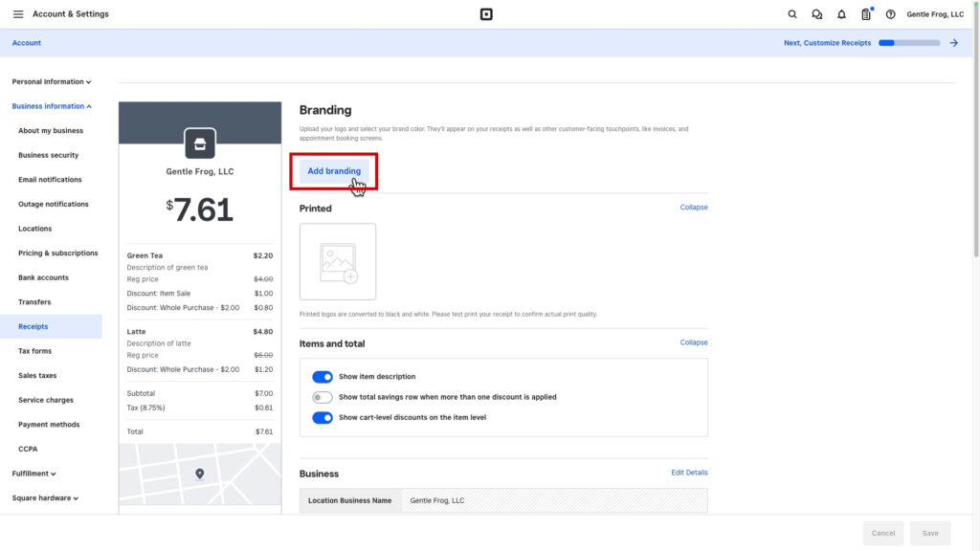Turn off Show cart-level discounts toggle
Viewport: 980px width, 551px height.
(x=323, y=418)
